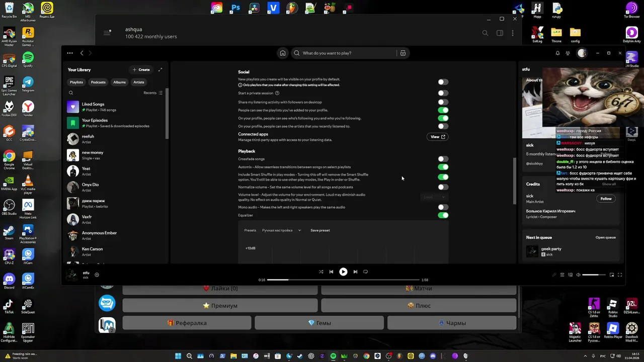Click the Play button
This screenshot has width=644, height=362.
coord(343,271)
